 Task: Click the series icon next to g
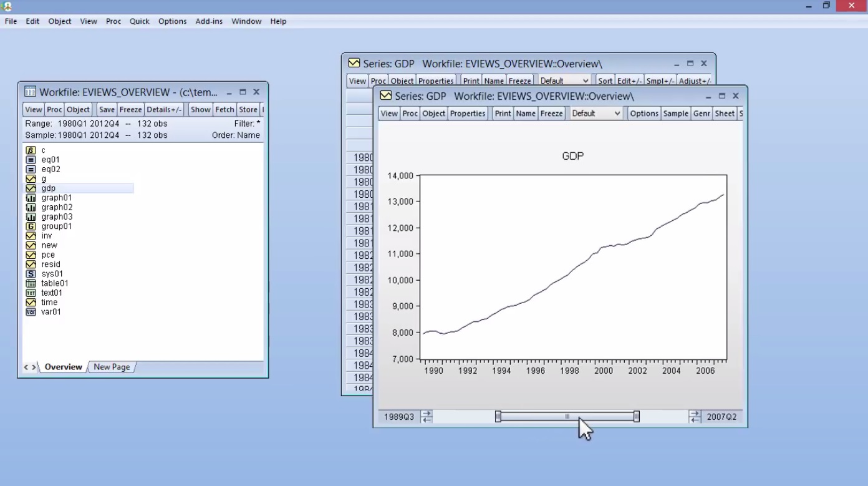31,179
